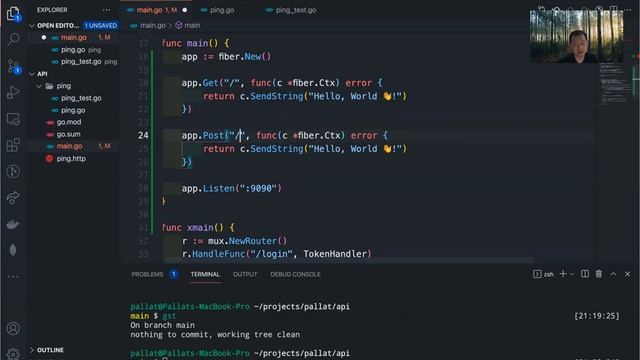Click the Problems count badge

pos(173,274)
